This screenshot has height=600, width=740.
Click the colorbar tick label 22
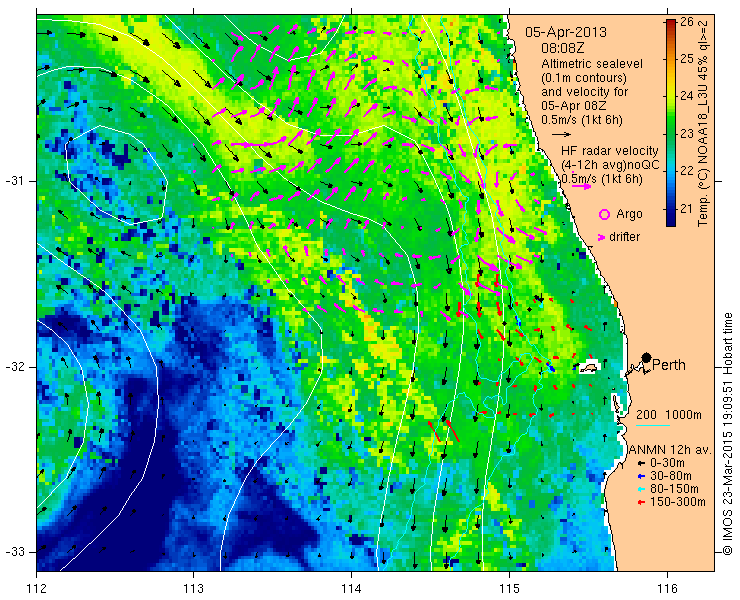pyautogui.click(x=687, y=171)
